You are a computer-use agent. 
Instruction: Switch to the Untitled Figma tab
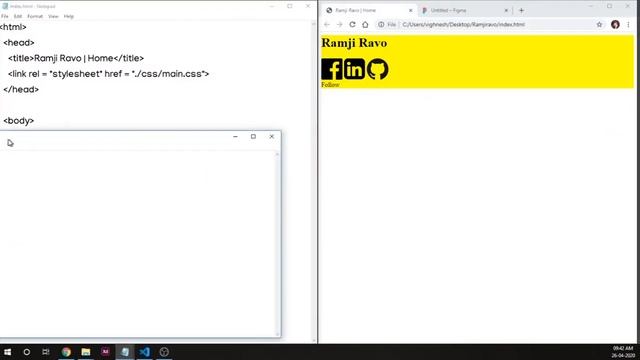click(465, 10)
